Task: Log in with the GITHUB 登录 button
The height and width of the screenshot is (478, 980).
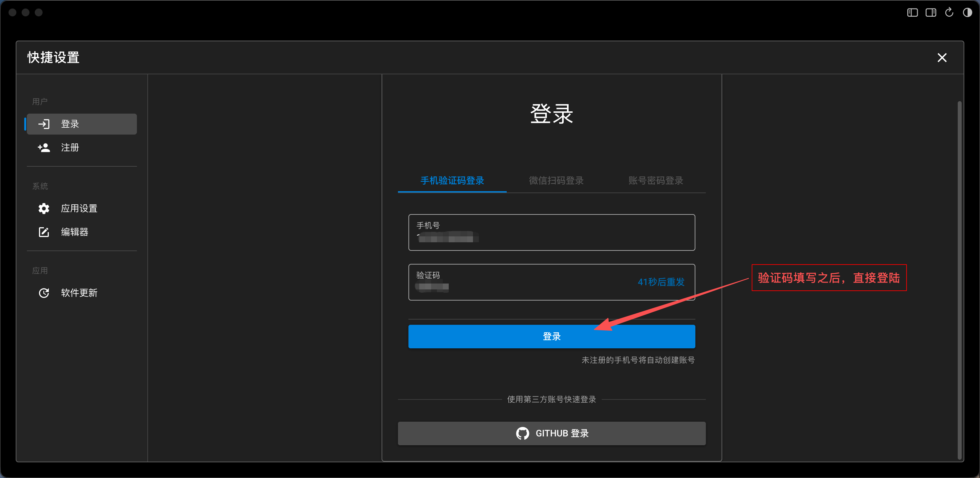Action: coord(552,433)
